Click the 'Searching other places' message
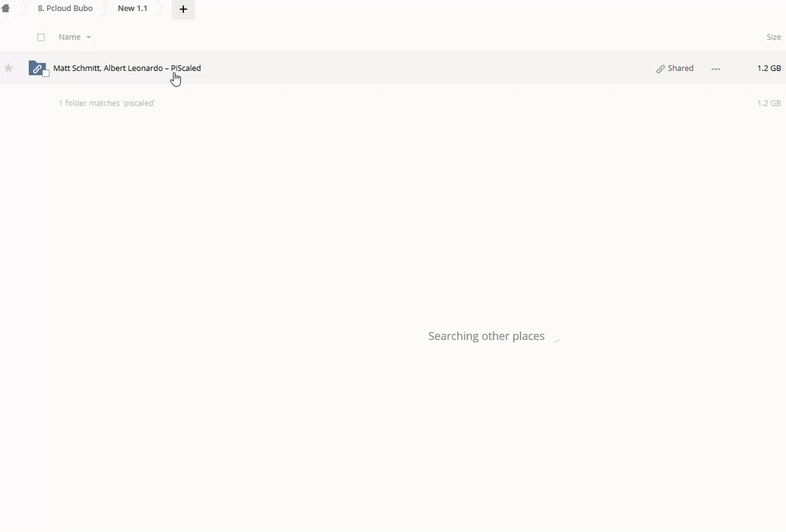This screenshot has height=532, width=786. (486, 336)
